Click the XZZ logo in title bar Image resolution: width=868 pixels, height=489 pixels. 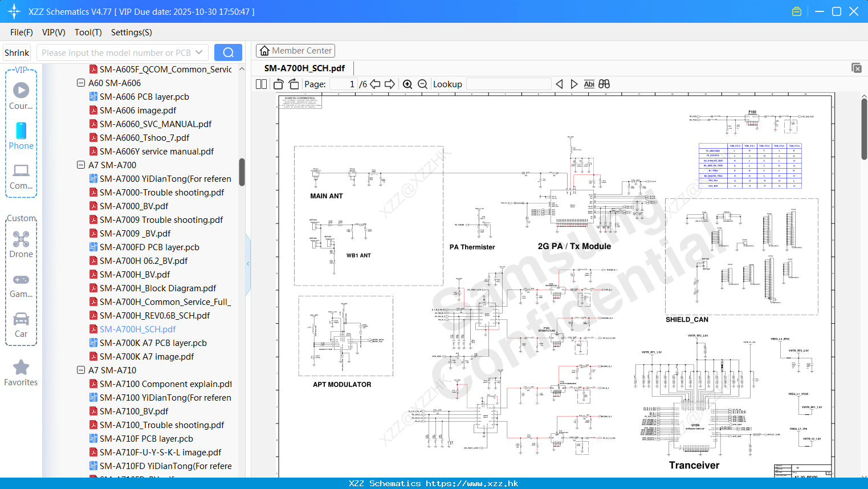(14, 11)
